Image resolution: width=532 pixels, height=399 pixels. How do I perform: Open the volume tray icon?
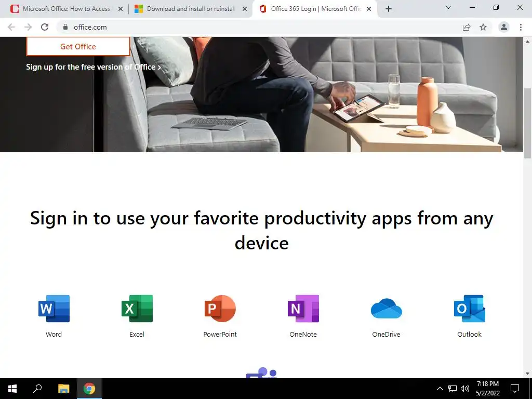click(x=465, y=389)
